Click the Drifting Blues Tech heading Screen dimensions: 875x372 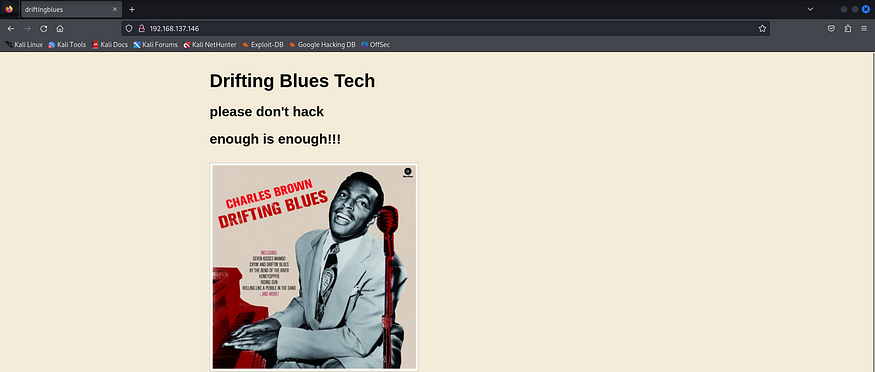pos(292,81)
